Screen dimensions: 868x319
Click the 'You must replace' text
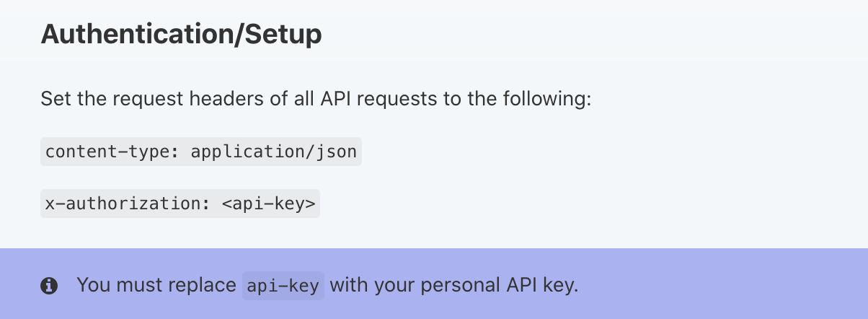156,285
